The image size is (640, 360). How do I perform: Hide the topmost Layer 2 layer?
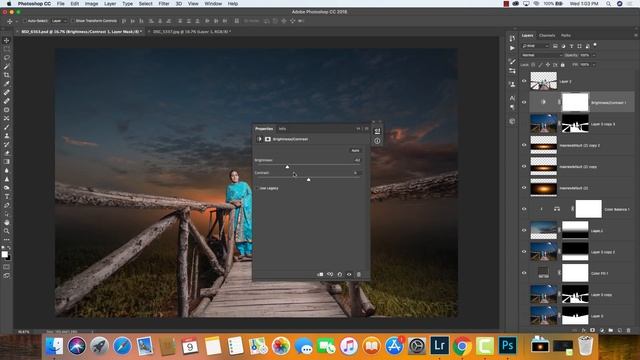pos(524,81)
